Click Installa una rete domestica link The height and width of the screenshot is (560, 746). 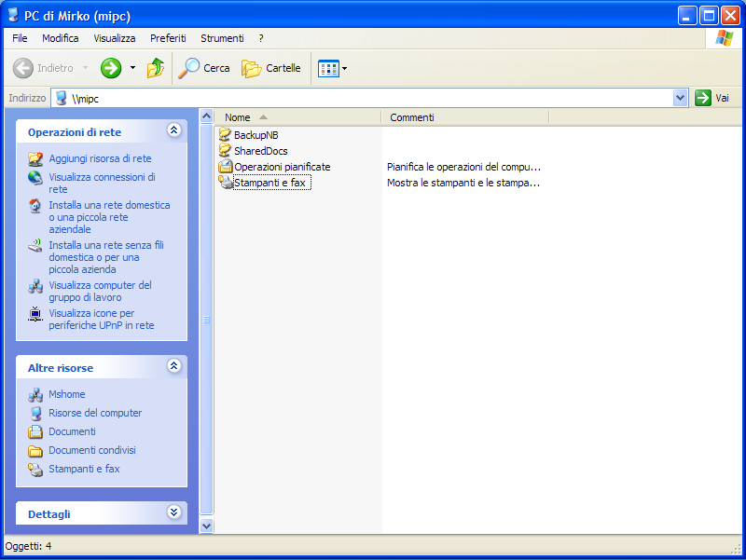click(x=109, y=217)
